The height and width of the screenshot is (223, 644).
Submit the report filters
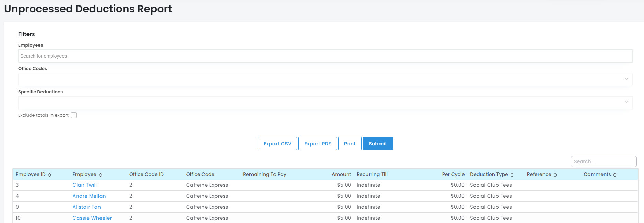click(x=378, y=144)
